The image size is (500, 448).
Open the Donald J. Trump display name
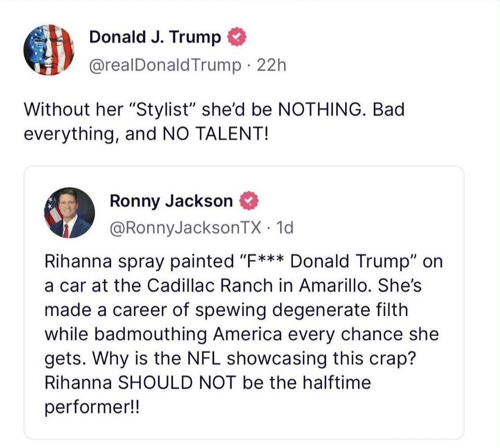click(155, 37)
